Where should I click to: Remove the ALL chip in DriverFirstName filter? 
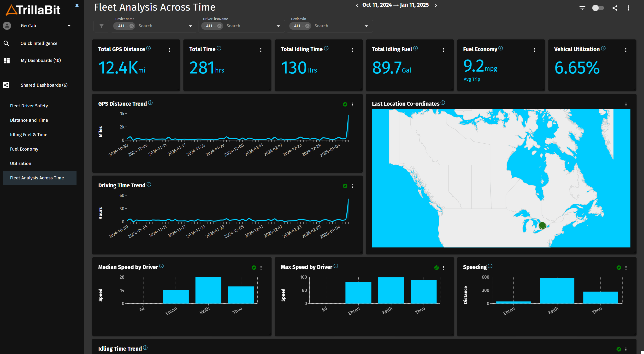[x=219, y=26]
